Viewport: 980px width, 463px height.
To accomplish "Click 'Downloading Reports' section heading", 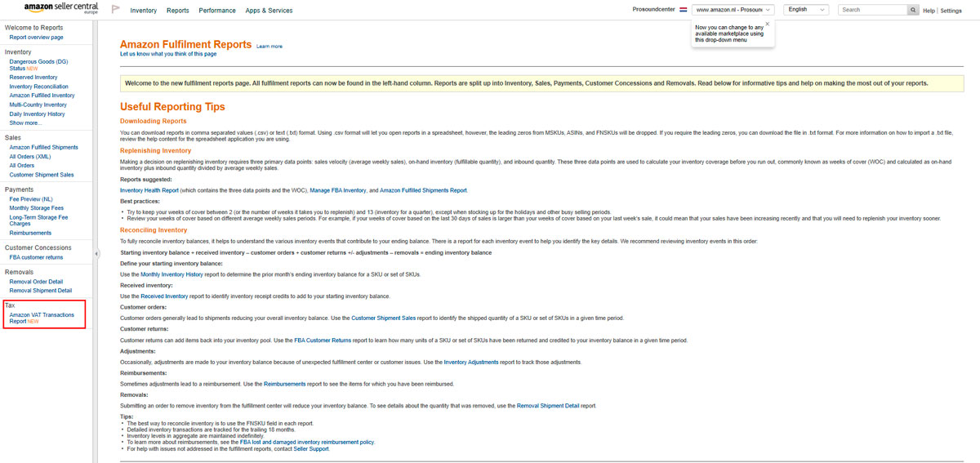I will click(153, 121).
